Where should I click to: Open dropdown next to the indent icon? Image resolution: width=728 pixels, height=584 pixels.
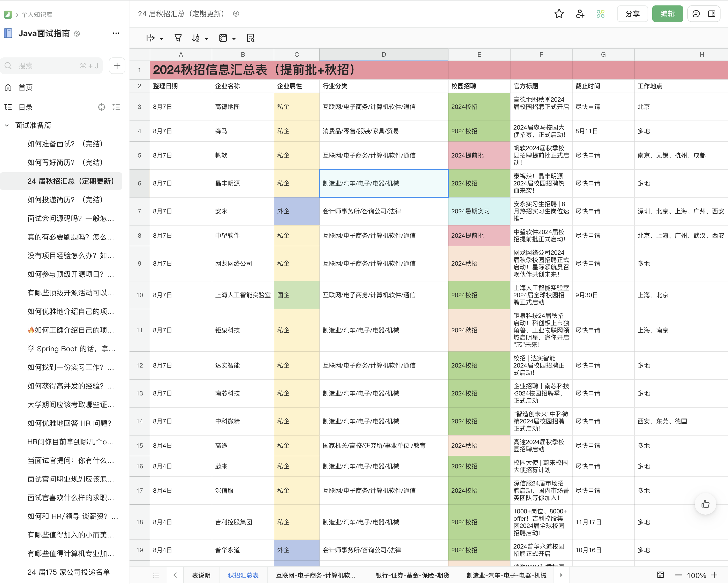coord(162,39)
